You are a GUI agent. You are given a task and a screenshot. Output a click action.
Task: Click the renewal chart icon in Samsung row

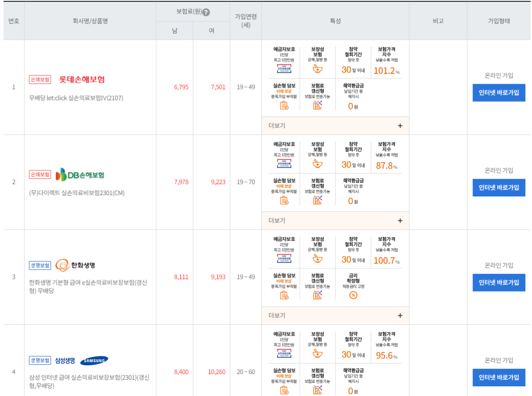point(318,390)
